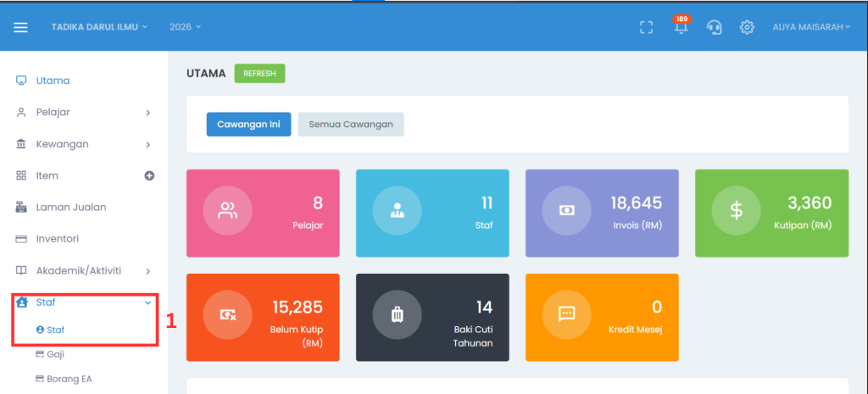
Task: Click the green REFRESH button
Action: [x=259, y=74]
